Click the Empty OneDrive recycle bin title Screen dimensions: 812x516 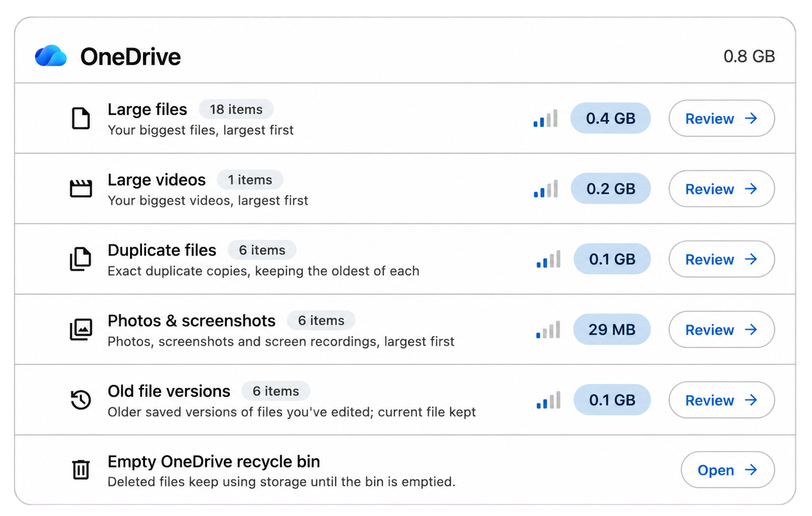click(214, 461)
